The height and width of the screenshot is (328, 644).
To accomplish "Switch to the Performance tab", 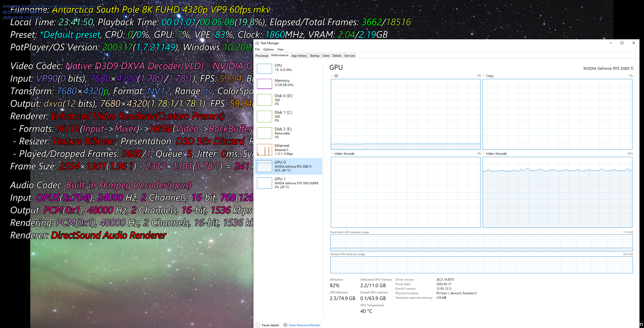I will (x=280, y=55).
